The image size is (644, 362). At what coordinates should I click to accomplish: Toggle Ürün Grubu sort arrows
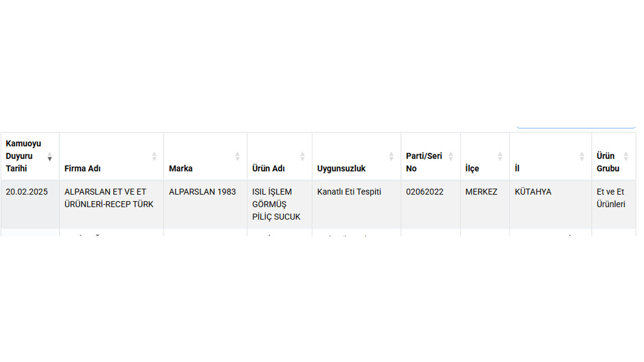tap(626, 156)
